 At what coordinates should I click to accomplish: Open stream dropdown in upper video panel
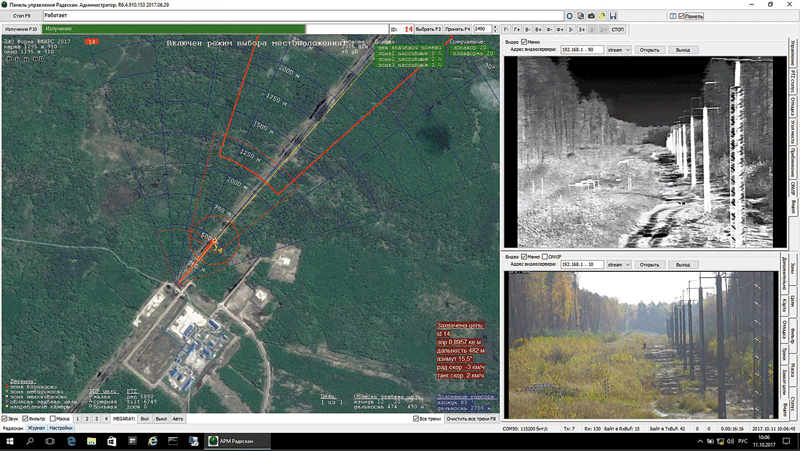click(619, 50)
